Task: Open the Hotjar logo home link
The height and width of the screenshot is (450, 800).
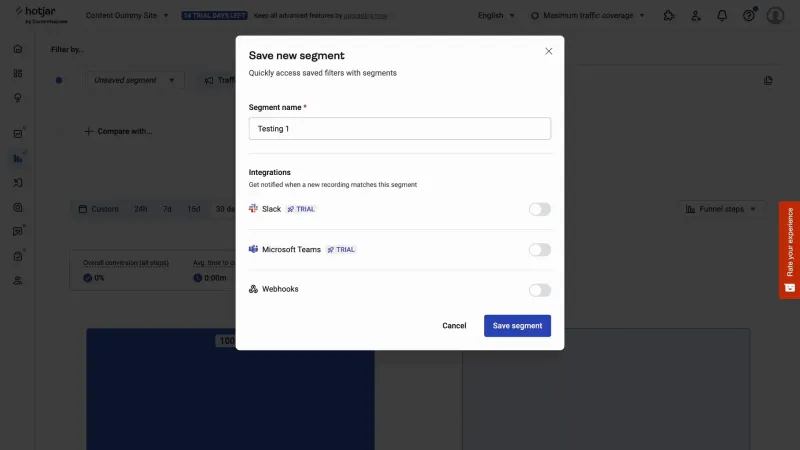Action: click(41, 15)
